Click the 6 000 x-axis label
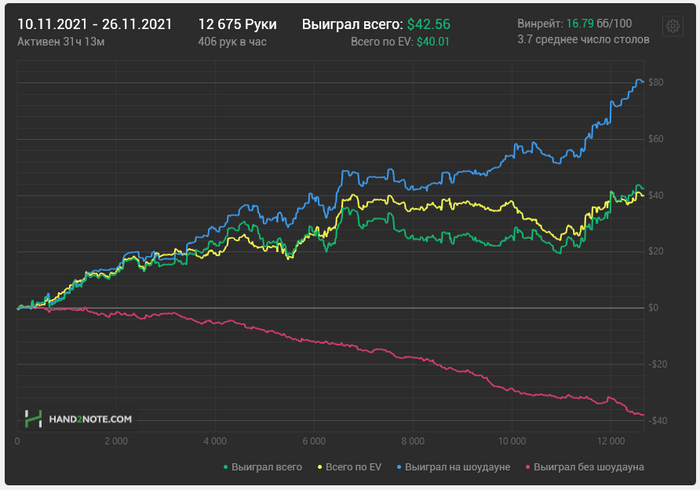Screen dimensions: 700x490 click(x=314, y=441)
